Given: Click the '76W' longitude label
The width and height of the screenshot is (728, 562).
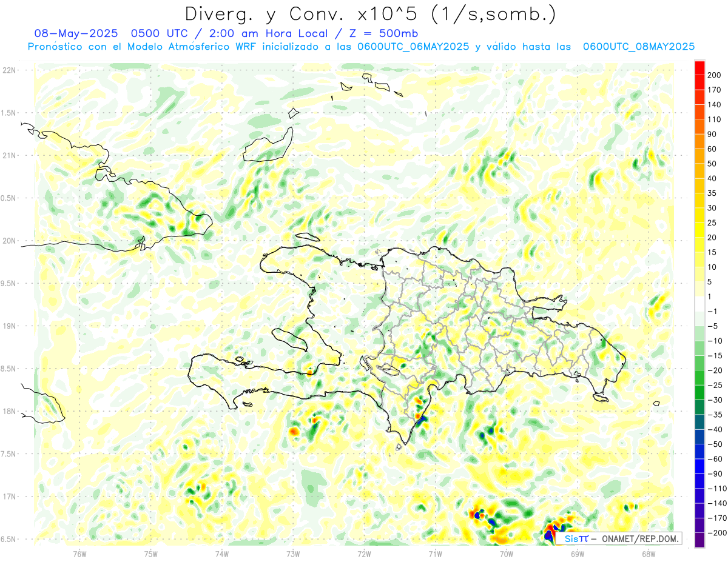Looking at the screenshot, I should (x=79, y=553).
